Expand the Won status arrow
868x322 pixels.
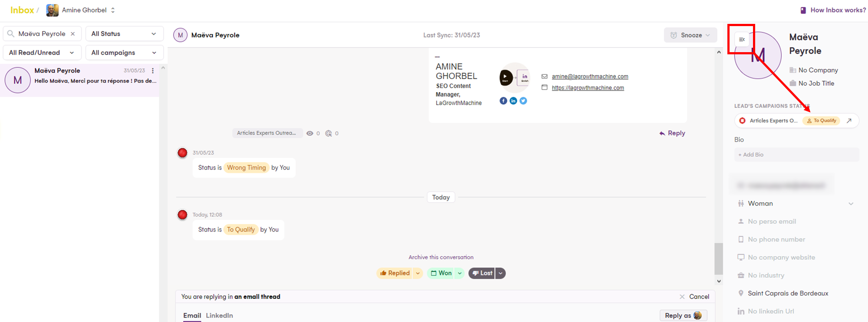tap(460, 273)
